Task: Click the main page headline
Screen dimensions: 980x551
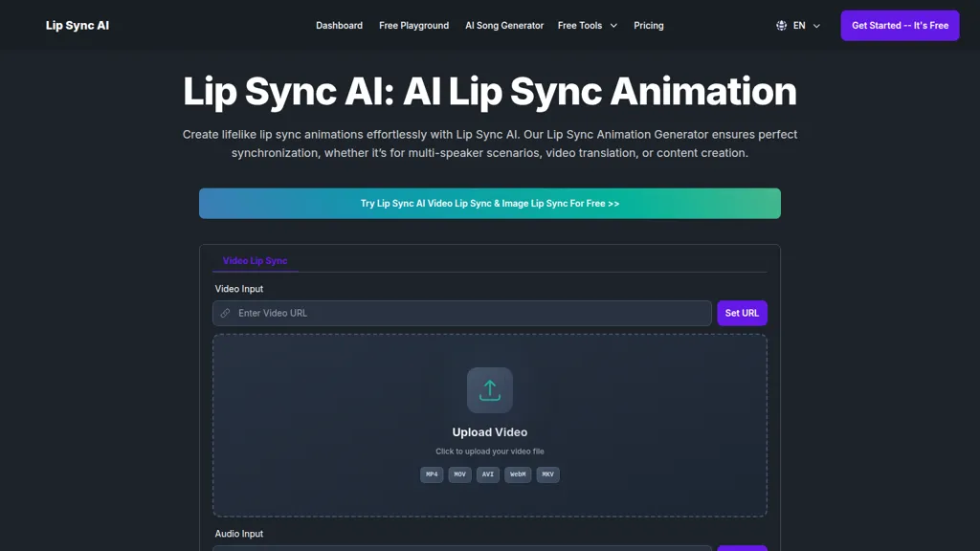Action: coord(489,91)
